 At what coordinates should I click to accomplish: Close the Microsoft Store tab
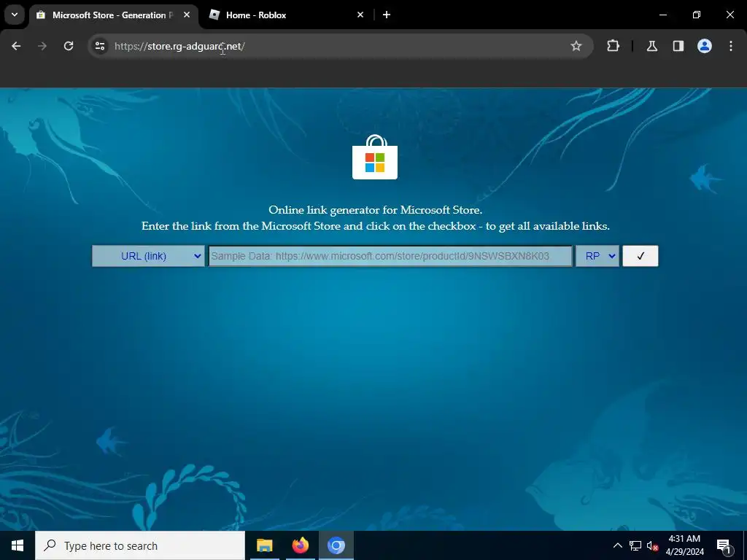[187, 15]
